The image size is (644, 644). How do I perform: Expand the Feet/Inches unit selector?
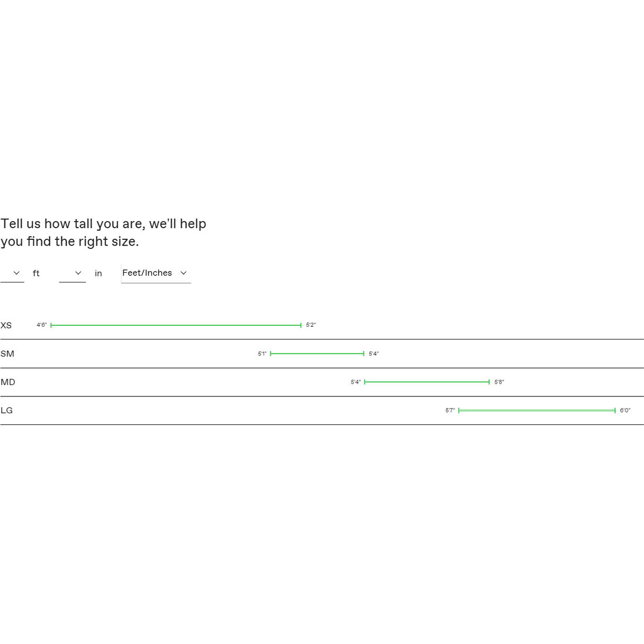[155, 273]
